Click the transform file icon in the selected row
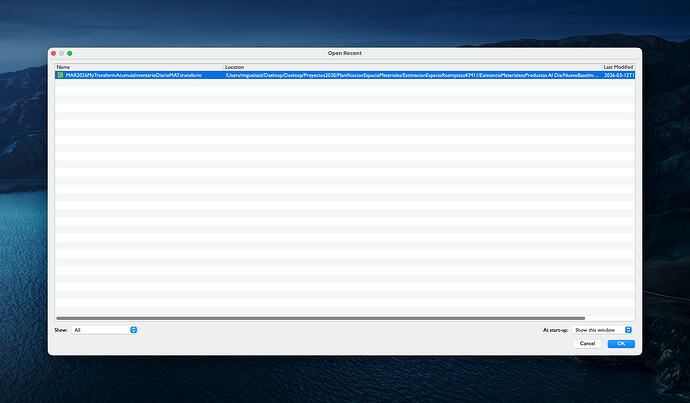The height and width of the screenshot is (403, 690). point(60,75)
